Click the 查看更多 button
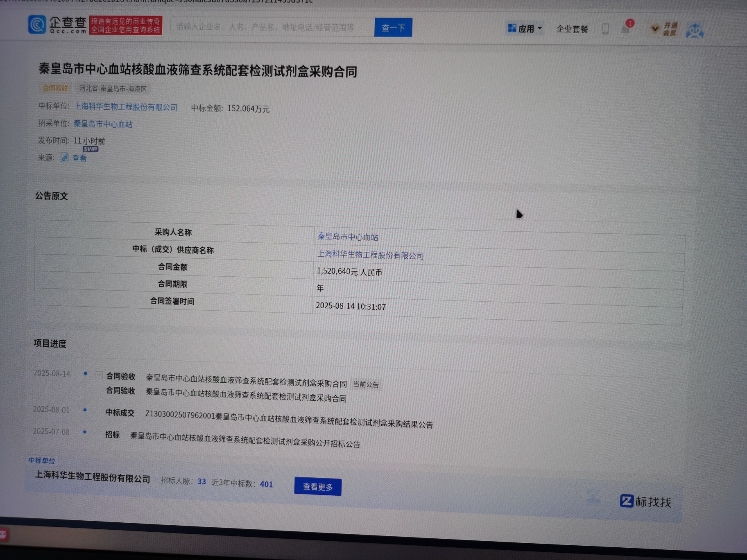This screenshot has height=560, width=747. (x=318, y=486)
